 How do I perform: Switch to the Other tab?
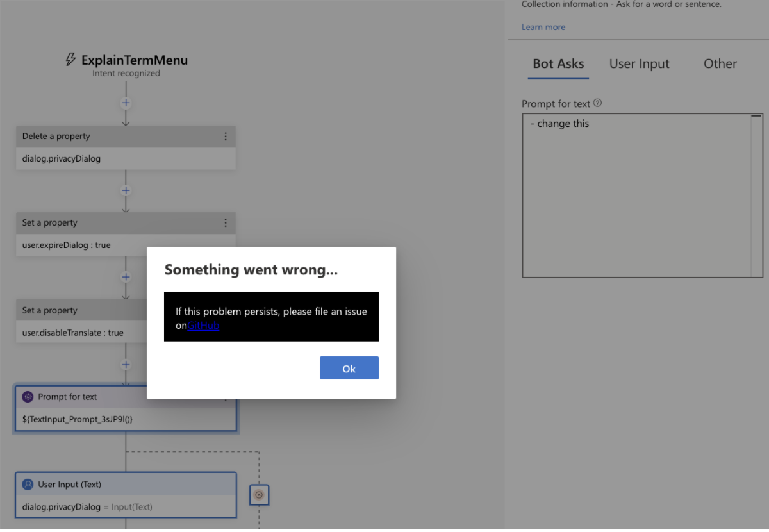click(720, 63)
